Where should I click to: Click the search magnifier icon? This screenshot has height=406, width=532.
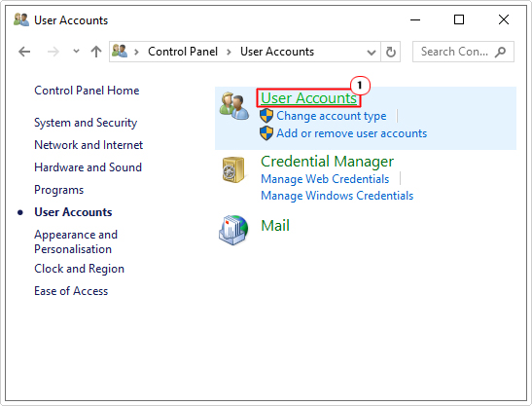500,52
